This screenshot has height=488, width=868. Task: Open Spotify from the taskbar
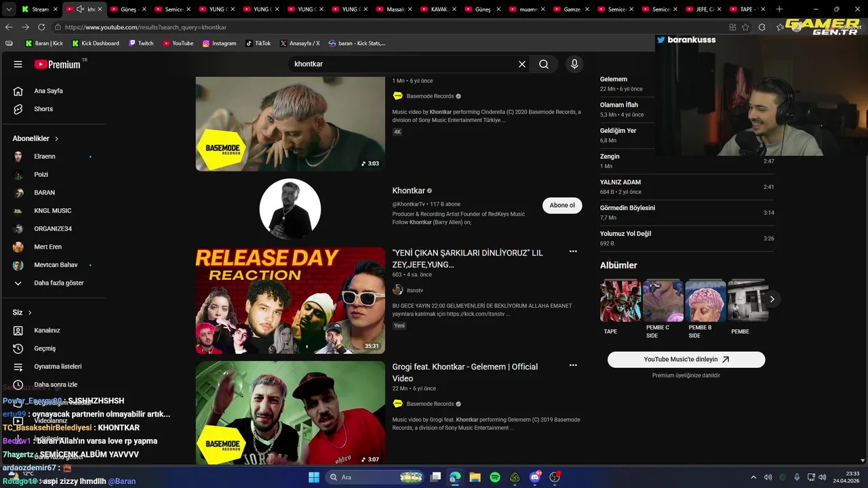[x=495, y=477]
